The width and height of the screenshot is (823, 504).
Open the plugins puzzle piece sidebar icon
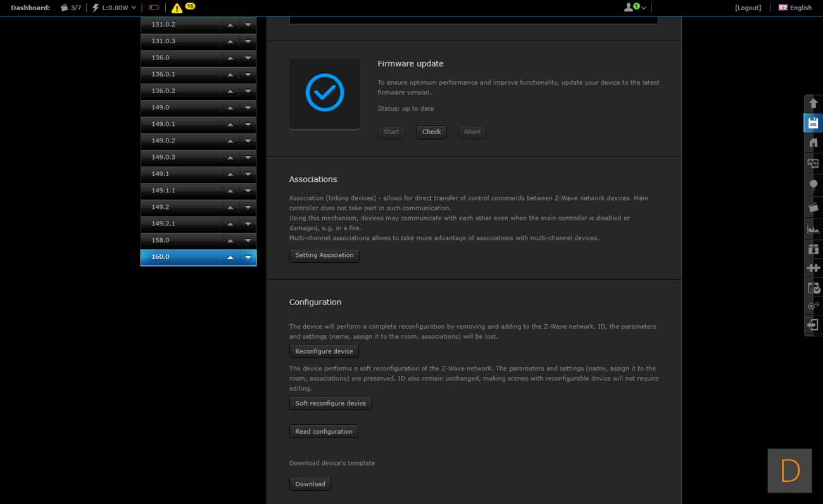pos(813,268)
